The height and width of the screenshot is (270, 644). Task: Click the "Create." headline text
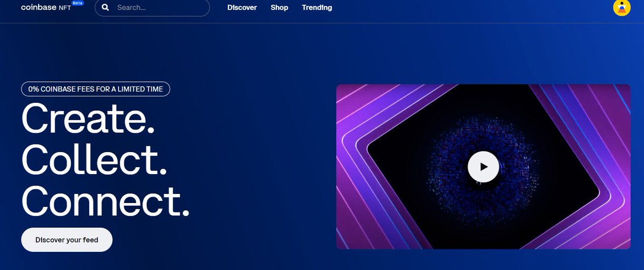click(89, 118)
